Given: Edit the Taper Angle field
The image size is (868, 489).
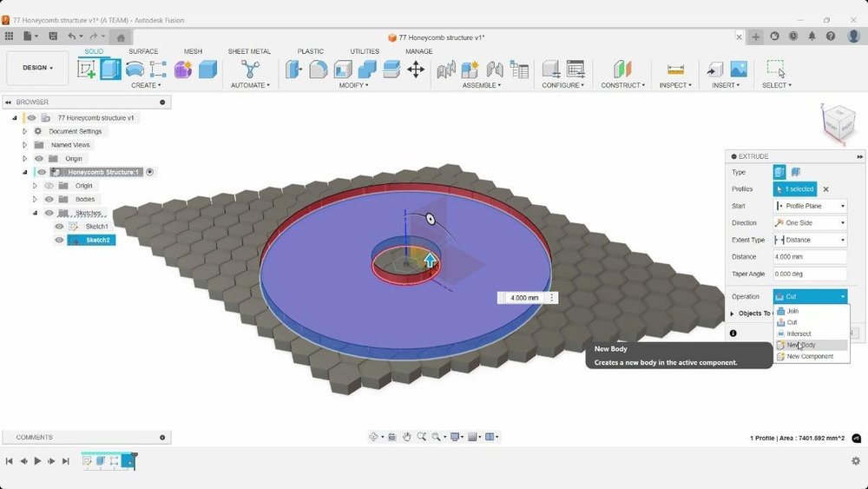Looking at the screenshot, I should [x=810, y=274].
